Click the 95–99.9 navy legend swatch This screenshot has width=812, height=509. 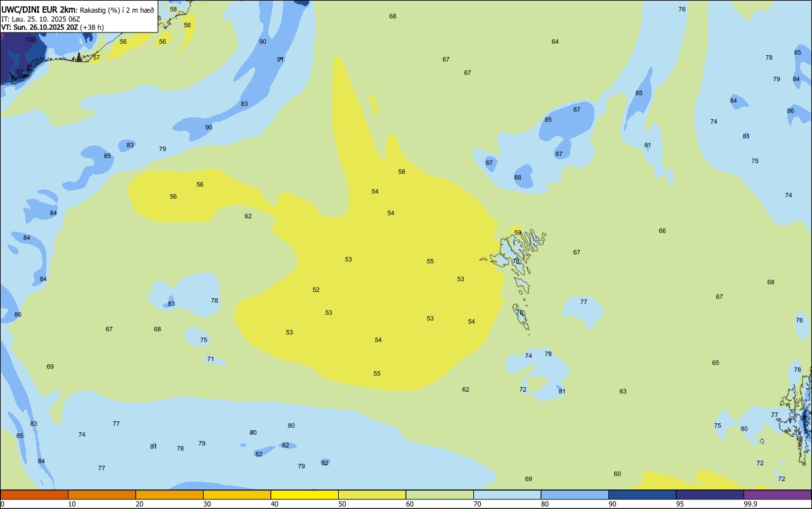pyautogui.click(x=710, y=494)
